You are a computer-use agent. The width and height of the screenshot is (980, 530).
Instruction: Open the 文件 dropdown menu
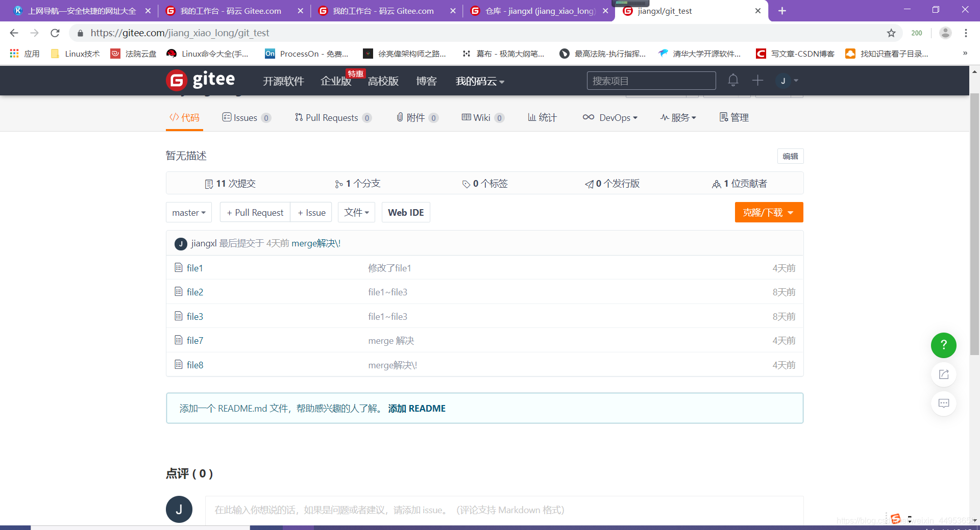coord(356,212)
